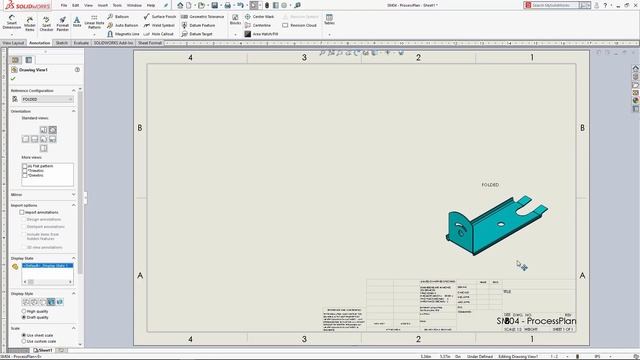Expand the Smart Dimension dropdown arrow
Image resolution: width=640 pixels, height=360 pixels.
[12, 34]
